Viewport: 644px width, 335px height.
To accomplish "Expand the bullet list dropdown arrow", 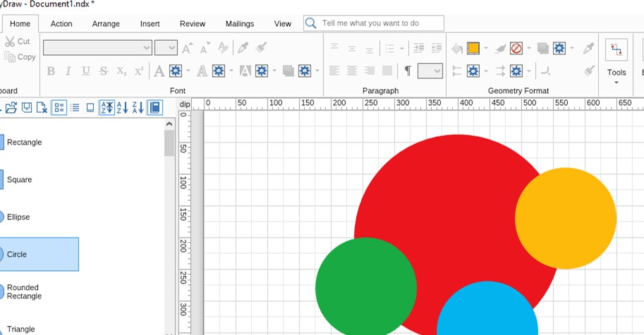I will (401, 49).
